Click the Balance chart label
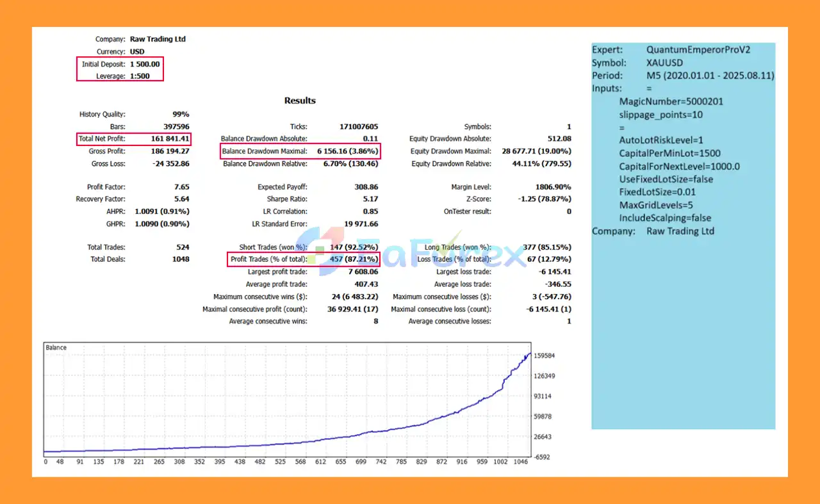This screenshot has height=504, width=820. [x=56, y=348]
